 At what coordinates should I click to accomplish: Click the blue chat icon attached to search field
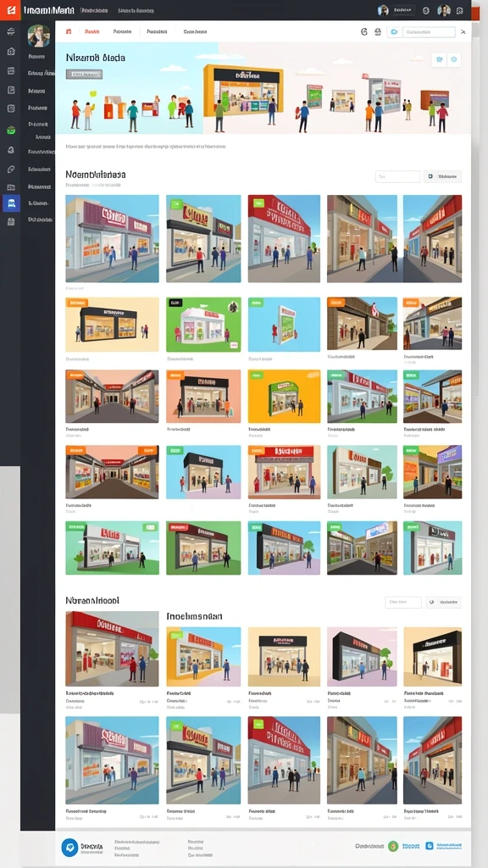tap(394, 32)
